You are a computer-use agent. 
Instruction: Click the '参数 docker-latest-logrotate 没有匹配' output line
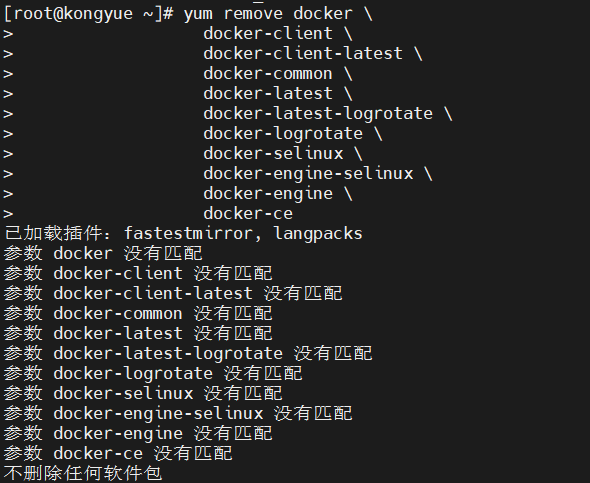[188, 353]
